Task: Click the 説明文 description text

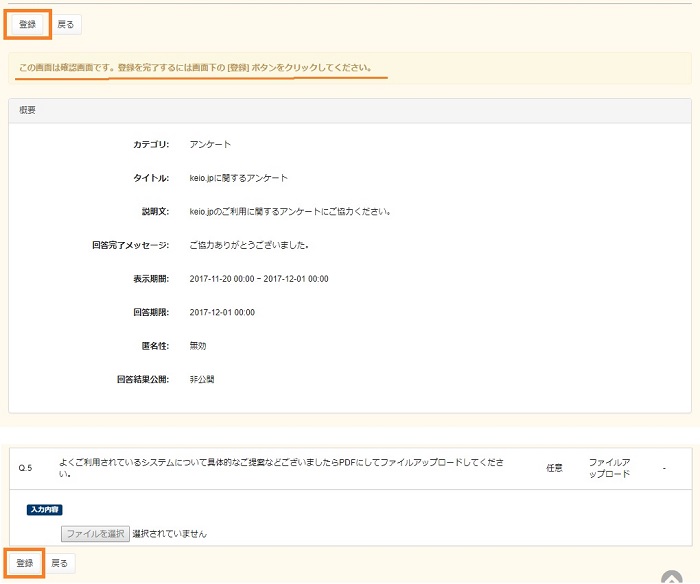Action: (x=289, y=212)
